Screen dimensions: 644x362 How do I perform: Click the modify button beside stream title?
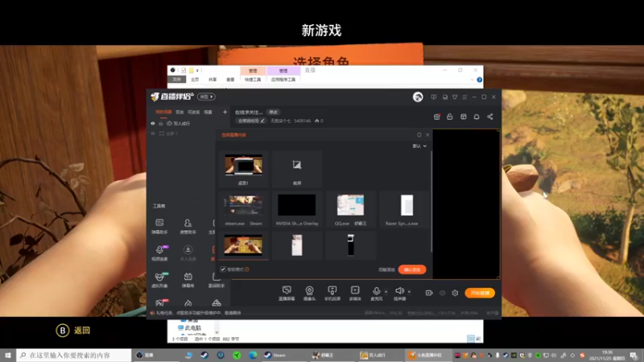pyautogui.click(x=273, y=112)
